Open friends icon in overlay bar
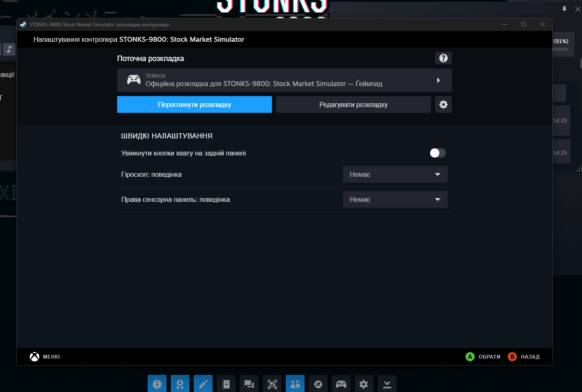This screenshot has height=392, width=582. click(295, 384)
